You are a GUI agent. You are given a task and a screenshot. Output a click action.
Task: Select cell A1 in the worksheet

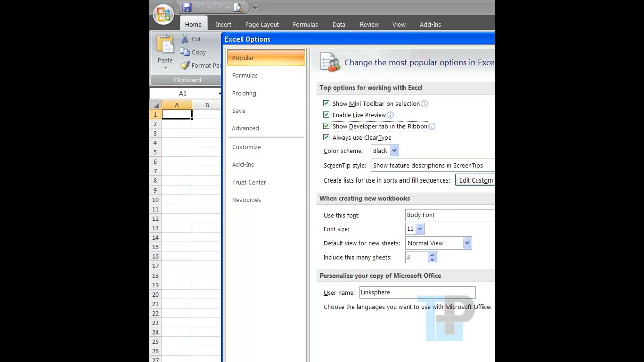pyautogui.click(x=177, y=115)
